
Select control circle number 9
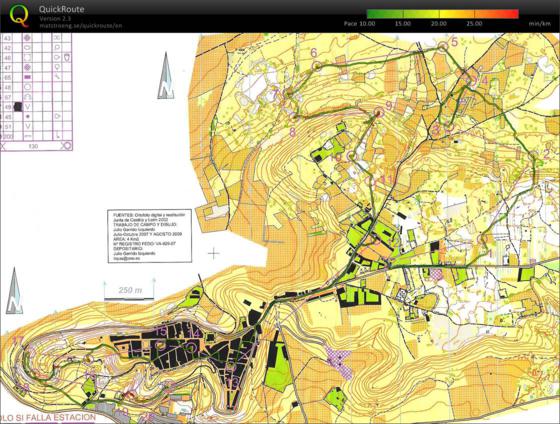(x=379, y=113)
